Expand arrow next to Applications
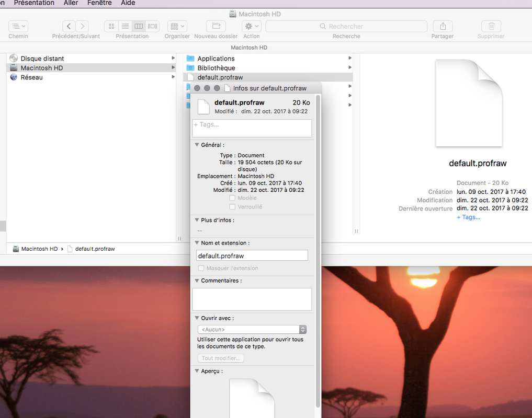 pos(350,58)
